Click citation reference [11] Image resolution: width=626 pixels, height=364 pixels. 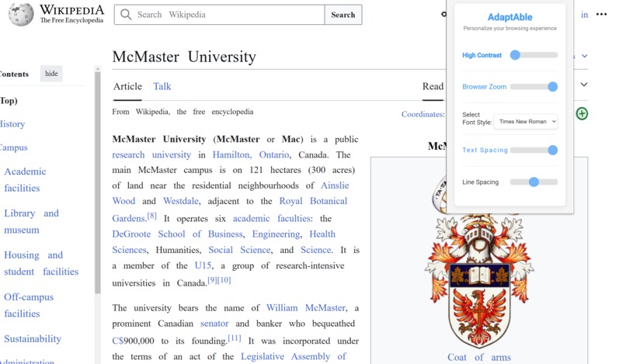point(235,338)
